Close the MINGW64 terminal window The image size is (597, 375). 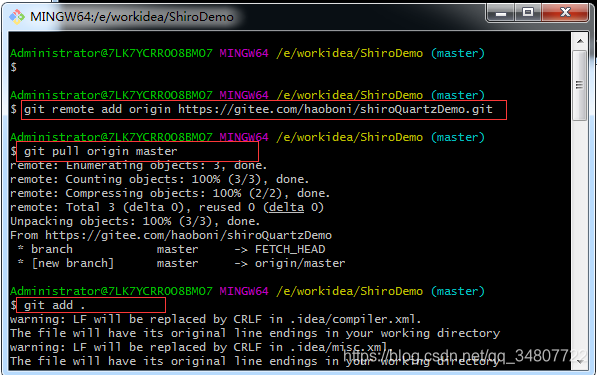(x=565, y=13)
